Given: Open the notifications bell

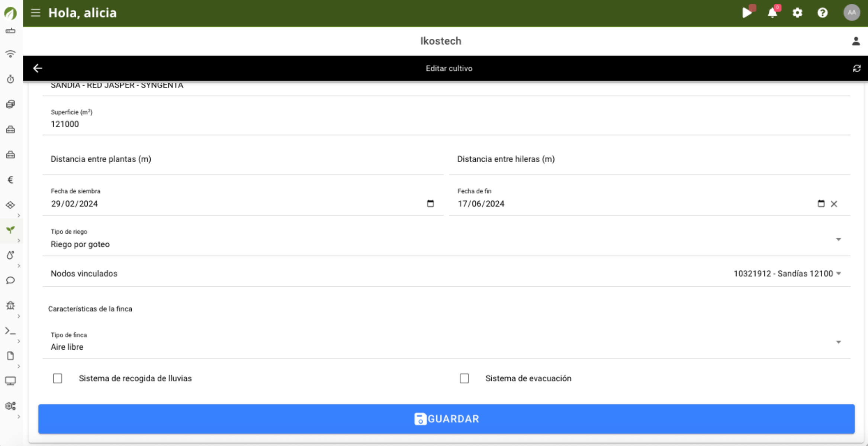Looking at the screenshot, I should pyautogui.click(x=772, y=13).
